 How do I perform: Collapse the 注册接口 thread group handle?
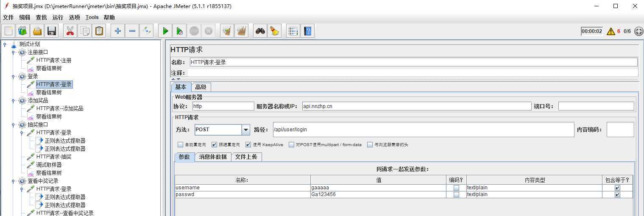(x=13, y=53)
